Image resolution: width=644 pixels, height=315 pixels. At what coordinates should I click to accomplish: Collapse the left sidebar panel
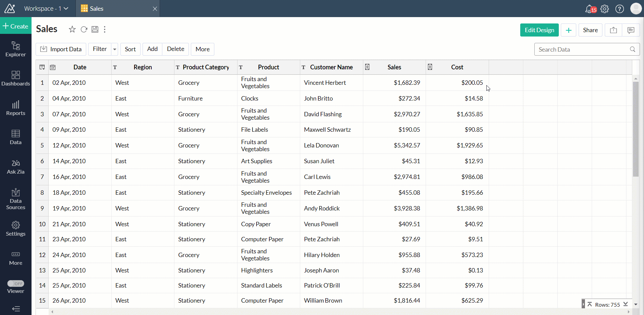tap(16, 309)
